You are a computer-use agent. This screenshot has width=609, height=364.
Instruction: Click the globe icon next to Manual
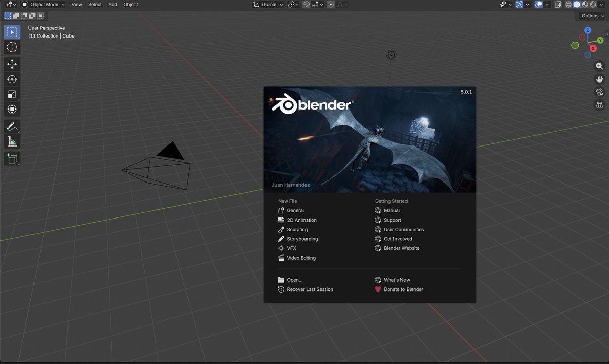pyautogui.click(x=378, y=210)
